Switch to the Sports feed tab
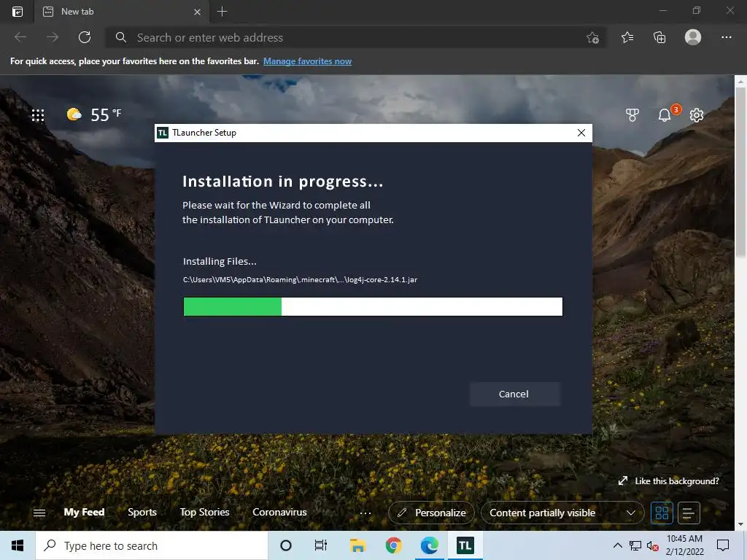Viewport: 747px width, 560px height. tap(142, 513)
